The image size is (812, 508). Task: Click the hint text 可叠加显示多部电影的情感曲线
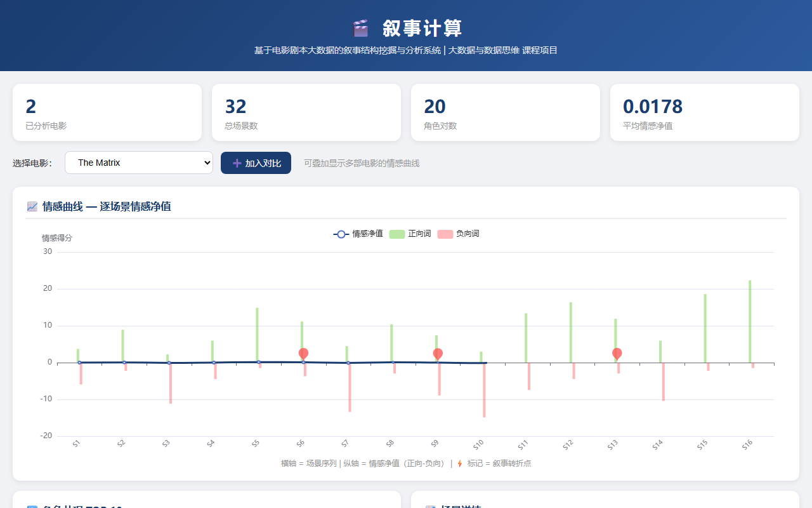tap(362, 163)
